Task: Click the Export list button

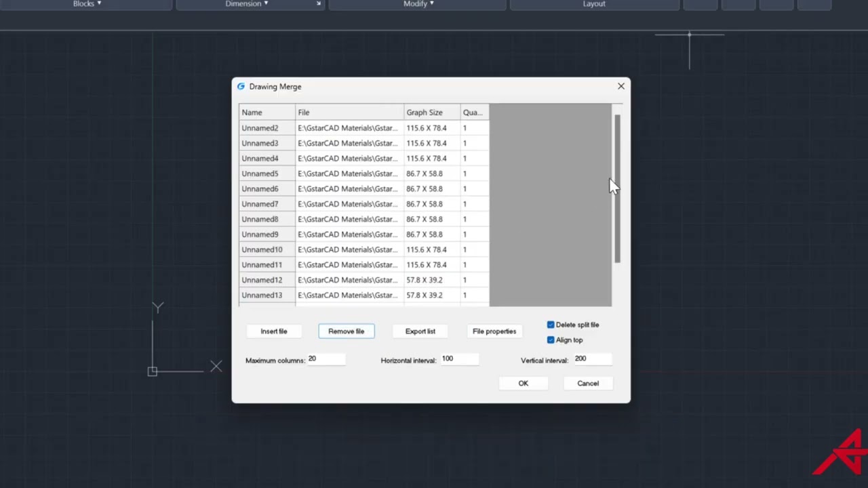Action: (420, 331)
